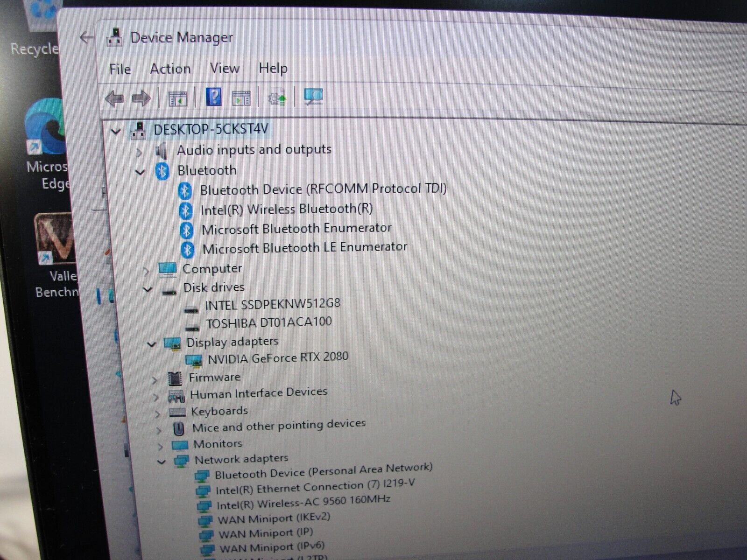Select WAN Miniport (IPv6)
747x560 pixels.
click(272, 546)
